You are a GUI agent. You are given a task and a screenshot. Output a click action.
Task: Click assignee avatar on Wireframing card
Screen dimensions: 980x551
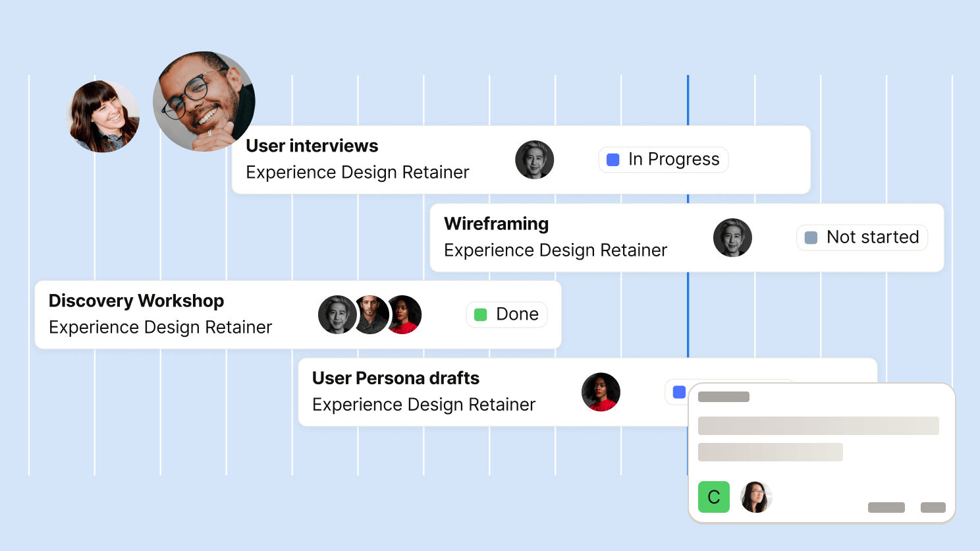pos(732,237)
